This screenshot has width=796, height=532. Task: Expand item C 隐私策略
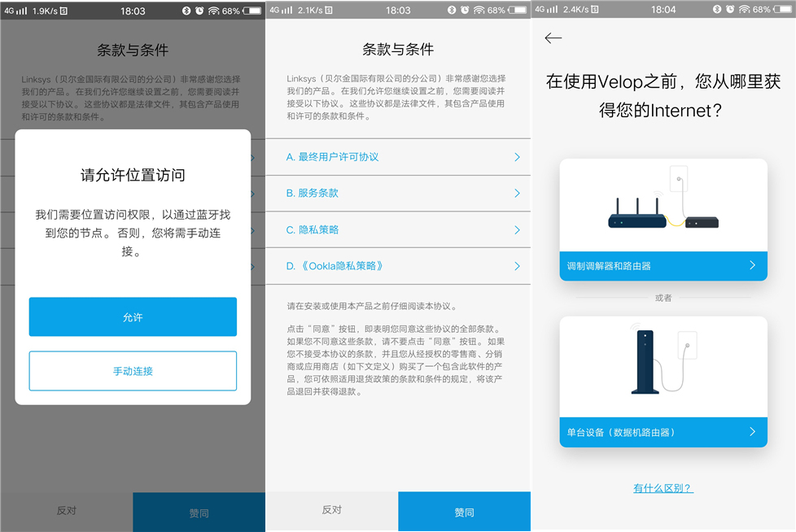coord(398,229)
